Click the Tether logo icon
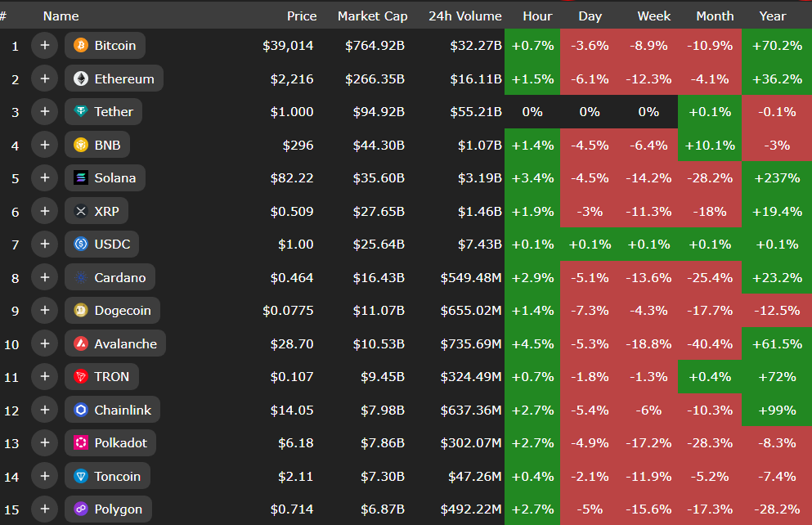The image size is (812, 525). pos(80,112)
